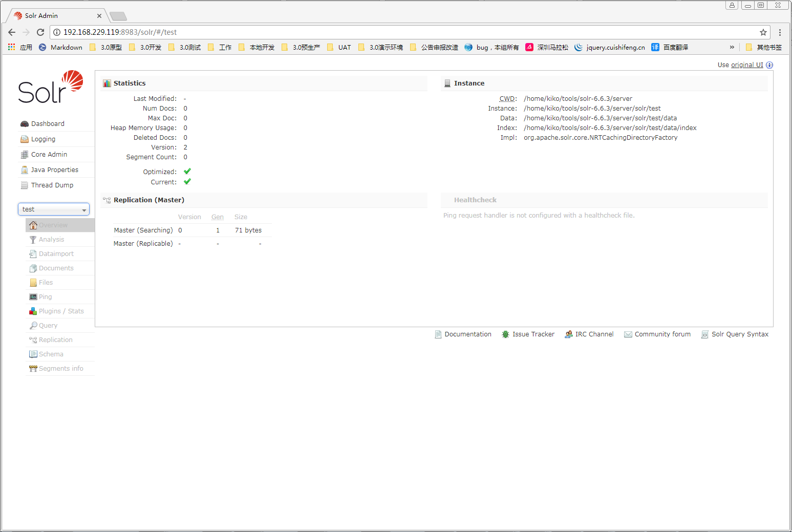This screenshot has height=532, width=792.
Task: Click the Issue Tracker bug icon
Action: point(505,334)
